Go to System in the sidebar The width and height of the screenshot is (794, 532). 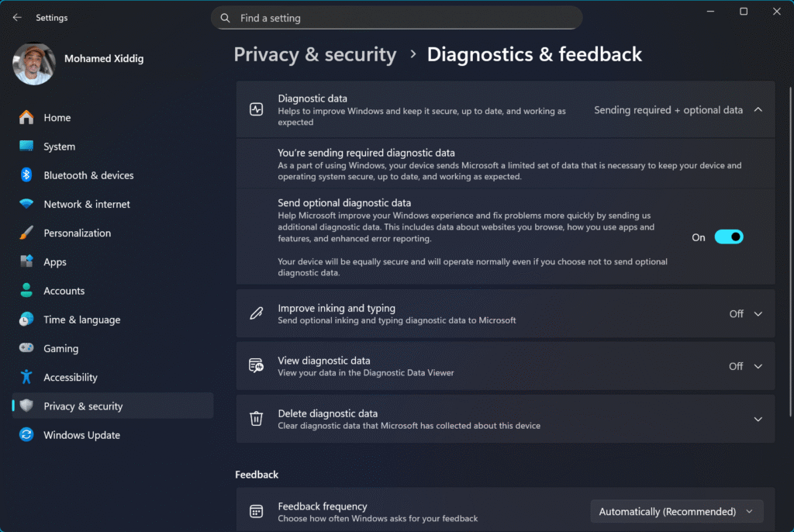pyautogui.click(x=60, y=147)
